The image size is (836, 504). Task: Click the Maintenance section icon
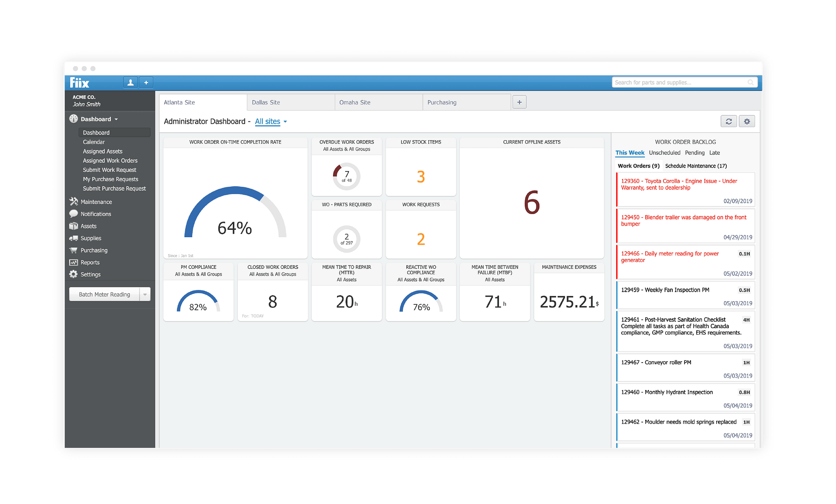(x=72, y=202)
